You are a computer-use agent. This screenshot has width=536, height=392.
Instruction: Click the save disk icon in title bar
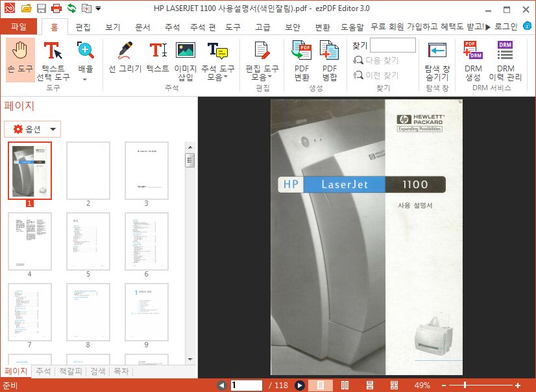tap(42, 8)
